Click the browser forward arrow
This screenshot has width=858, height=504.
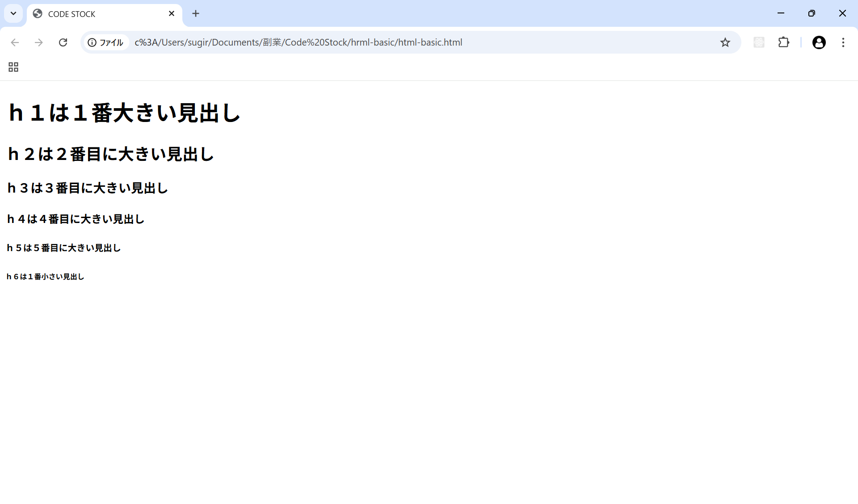pos(39,42)
